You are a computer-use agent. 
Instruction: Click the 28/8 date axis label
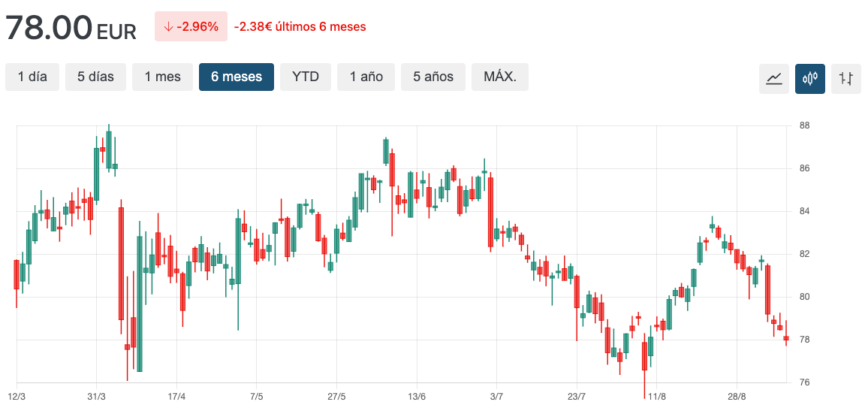point(737,397)
